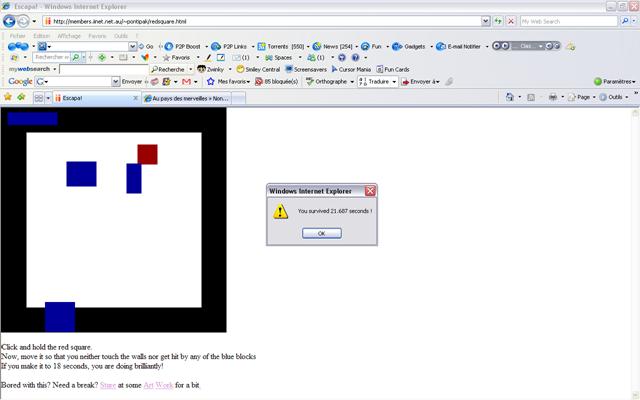Click the Quick Tabs grid icon
Screen dimensions: 640x400
[38, 98]
